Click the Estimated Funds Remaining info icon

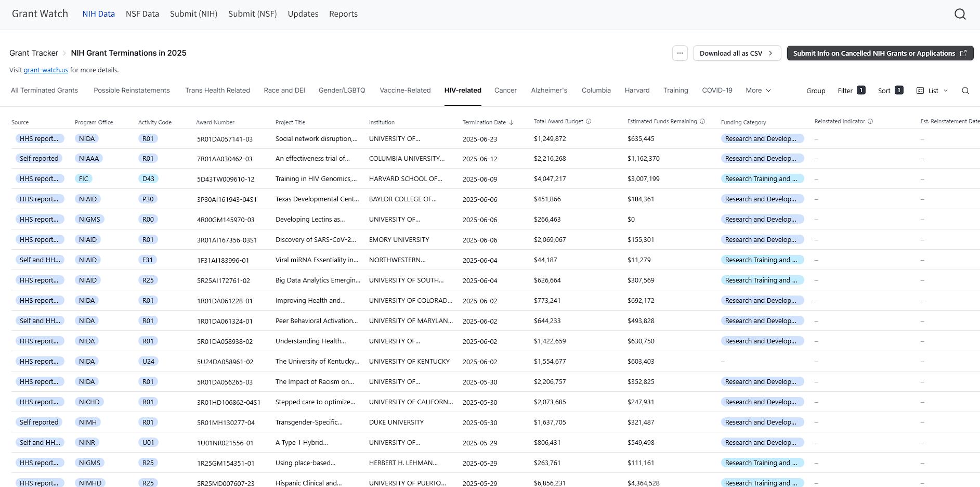point(702,121)
